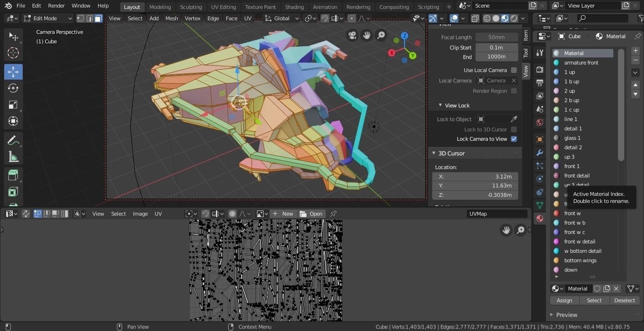Viewport: 644px width, 331px height.
Task: Switch to face select mode
Action: 98,18
